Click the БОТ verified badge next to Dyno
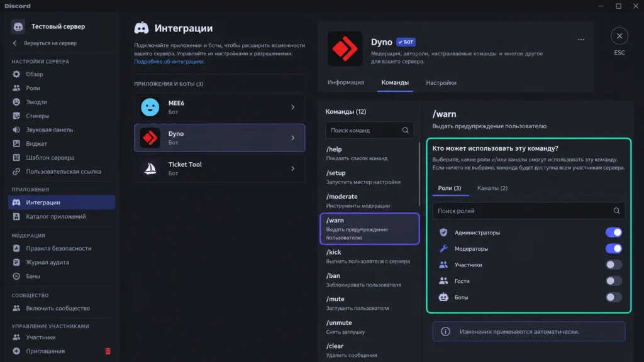 406,42
